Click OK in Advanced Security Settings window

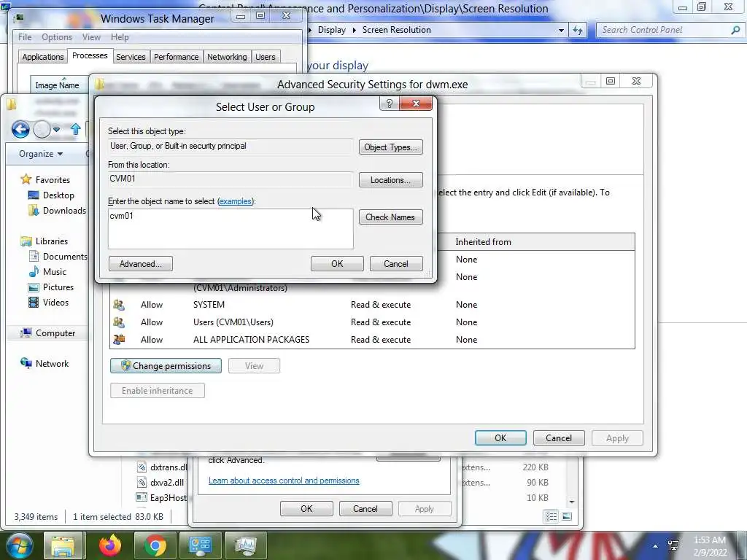pos(500,438)
